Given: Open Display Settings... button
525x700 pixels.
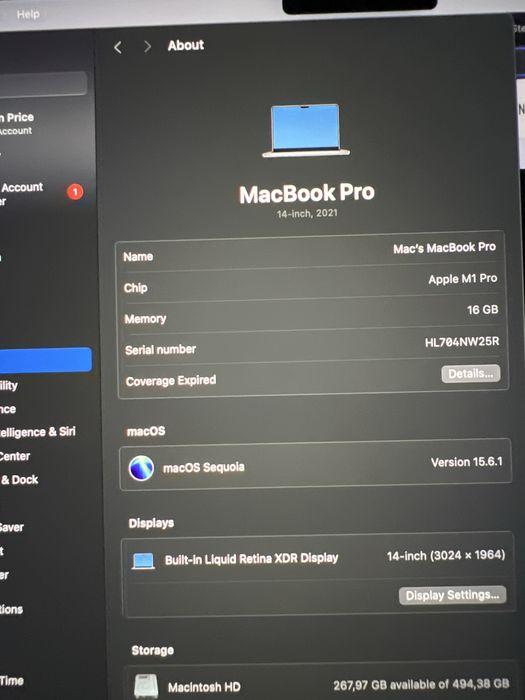Looking at the screenshot, I should pyautogui.click(x=452, y=595).
